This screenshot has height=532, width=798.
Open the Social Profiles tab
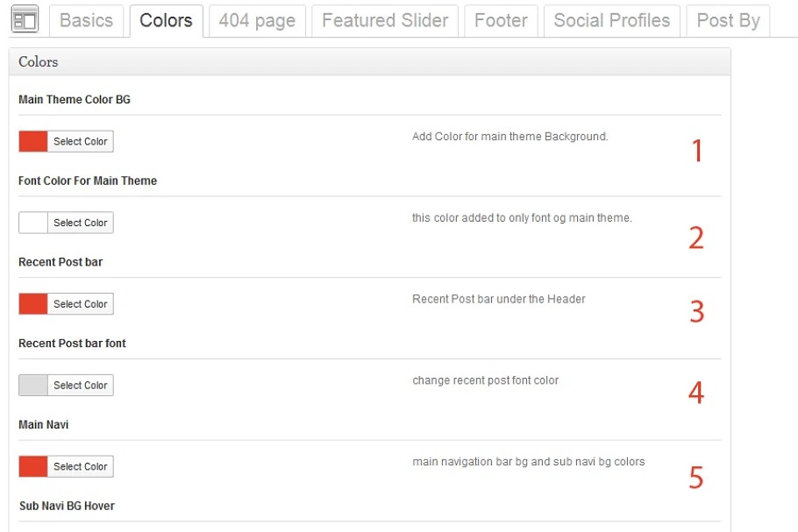click(x=611, y=20)
